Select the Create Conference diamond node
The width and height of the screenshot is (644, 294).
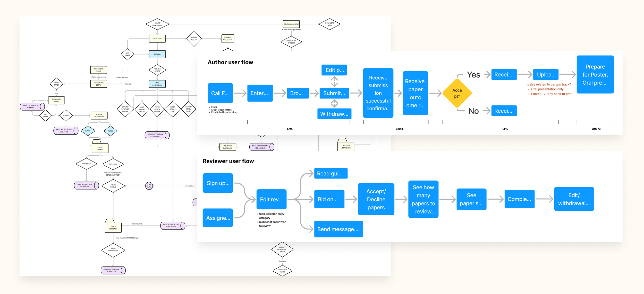click(157, 24)
